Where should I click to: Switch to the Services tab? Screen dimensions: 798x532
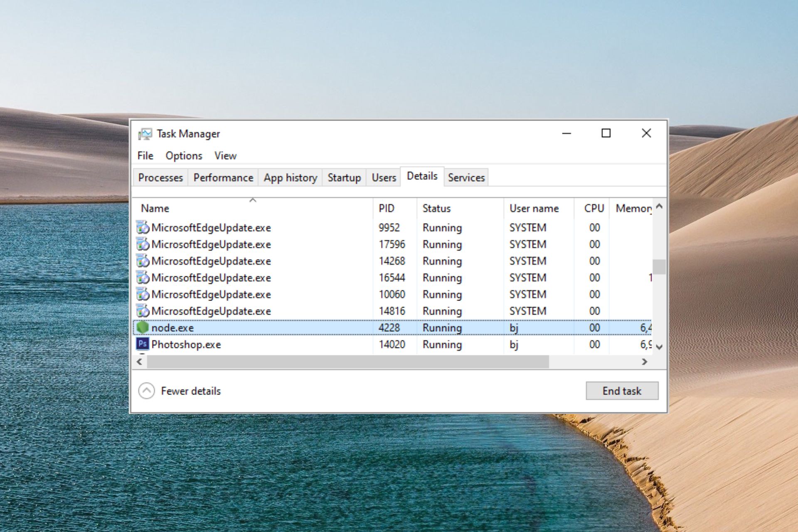tap(466, 178)
